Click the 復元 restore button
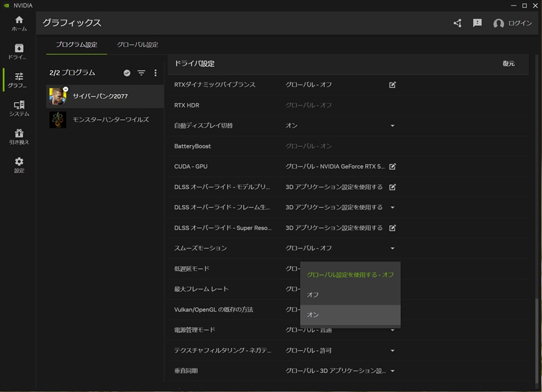The width and height of the screenshot is (542, 392). coord(508,64)
